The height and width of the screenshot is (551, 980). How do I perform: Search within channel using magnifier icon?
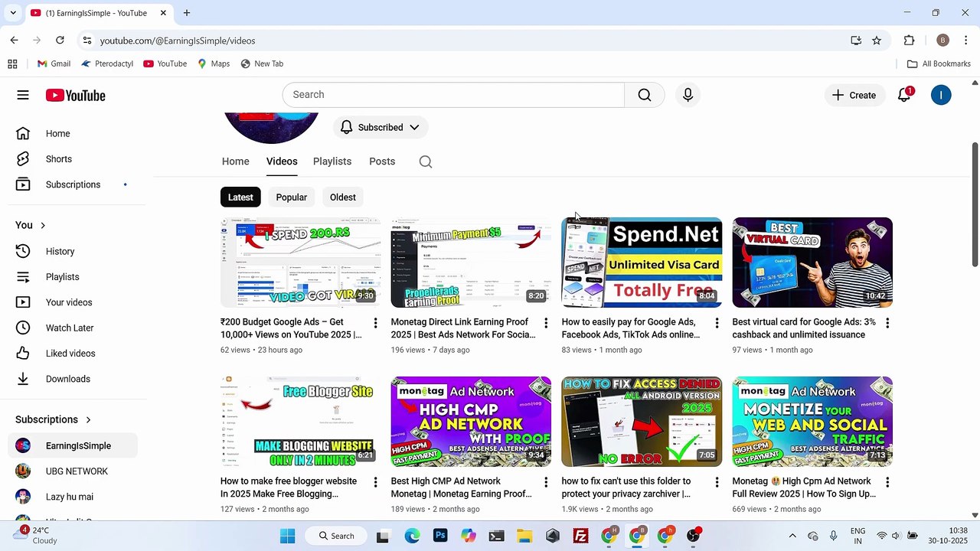pyautogui.click(x=426, y=161)
